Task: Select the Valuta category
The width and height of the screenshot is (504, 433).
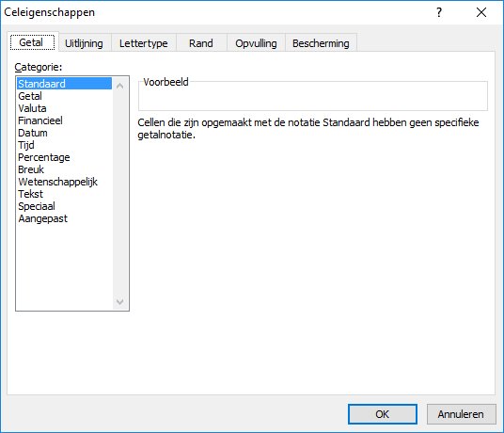Action: pyautogui.click(x=32, y=108)
